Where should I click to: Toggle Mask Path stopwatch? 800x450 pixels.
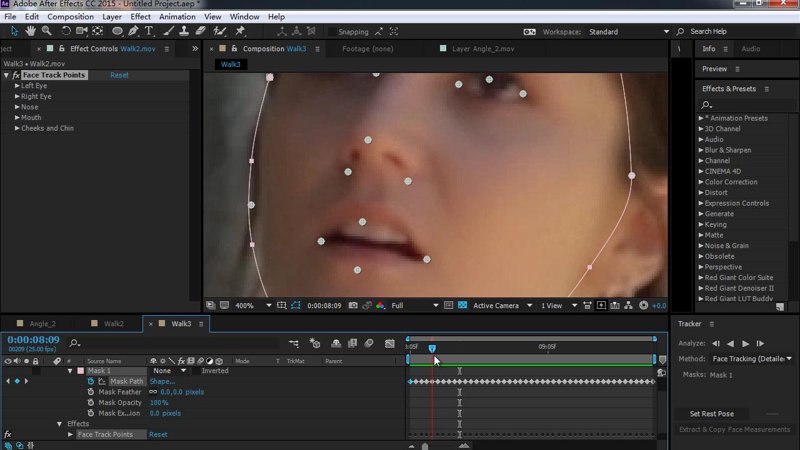[91, 381]
